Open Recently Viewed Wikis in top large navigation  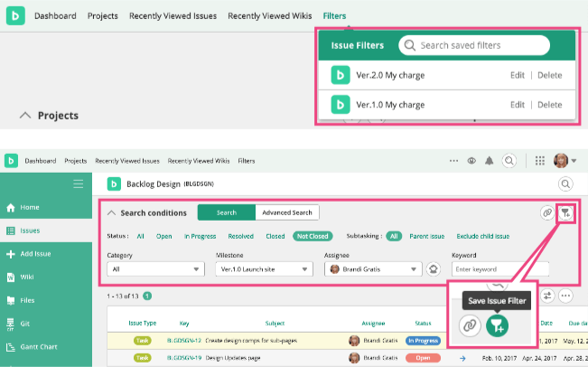click(x=270, y=16)
